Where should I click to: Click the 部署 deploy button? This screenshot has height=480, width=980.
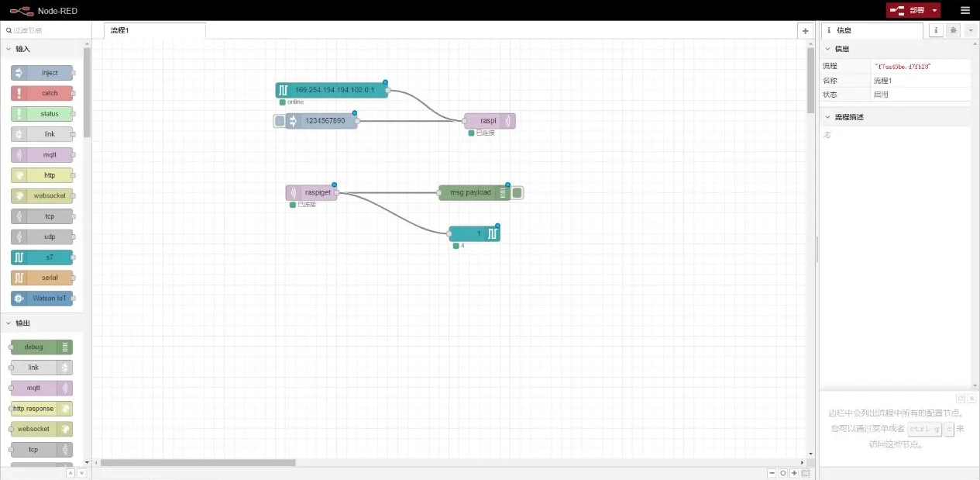coord(907,11)
